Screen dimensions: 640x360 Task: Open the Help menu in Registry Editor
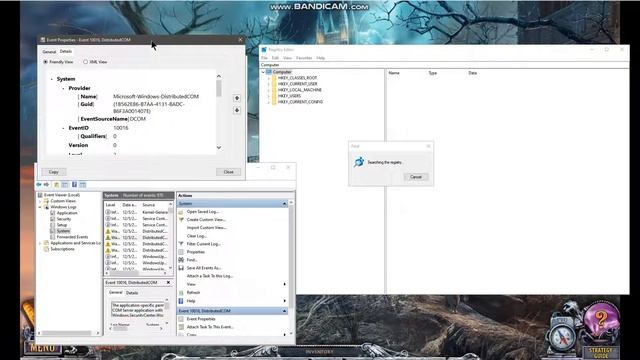(x=321, y=58)
